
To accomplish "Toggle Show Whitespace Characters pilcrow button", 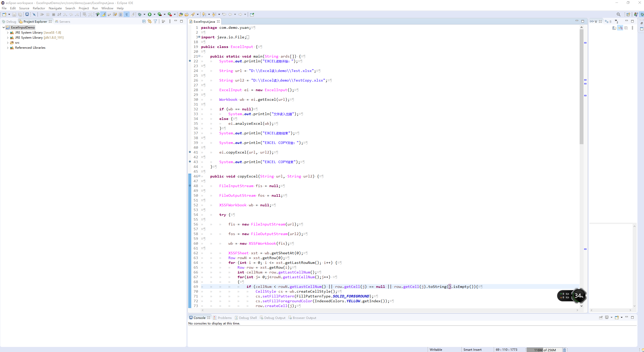I will coord(126,14).
